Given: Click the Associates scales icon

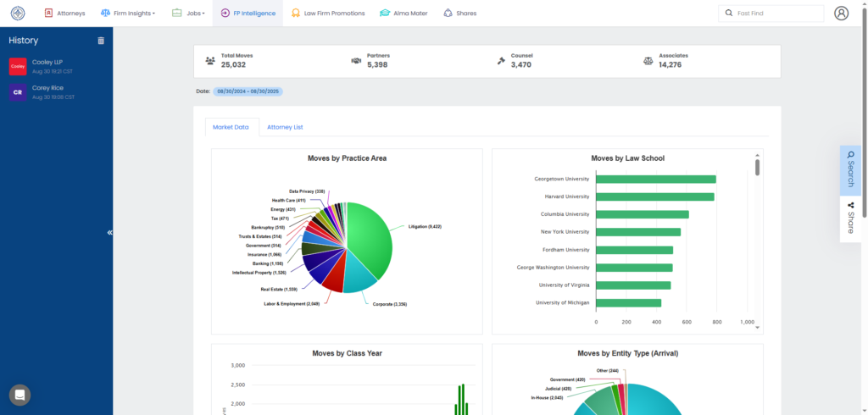Looking at the screenshot, I should pos(648,61).
